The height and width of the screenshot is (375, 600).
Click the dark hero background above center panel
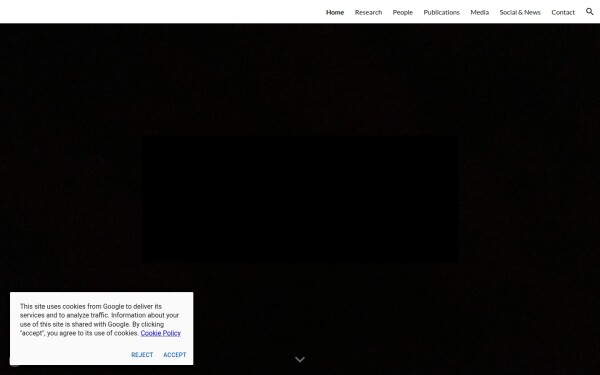300,77
